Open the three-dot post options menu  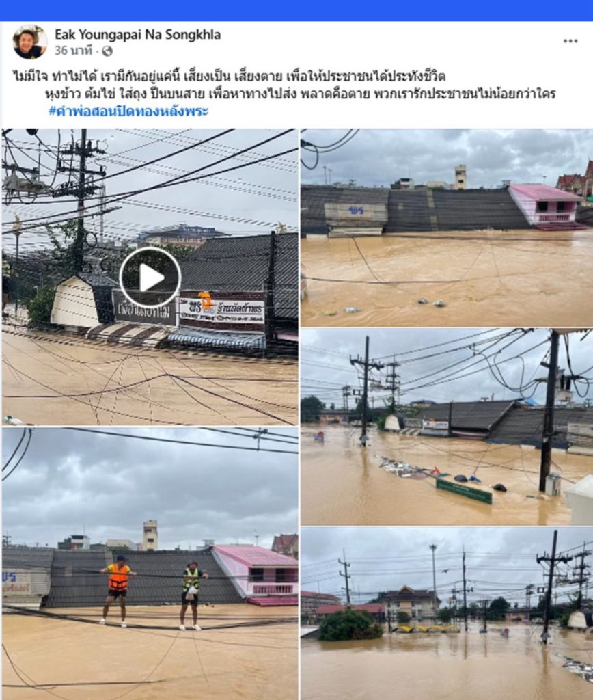570,41
